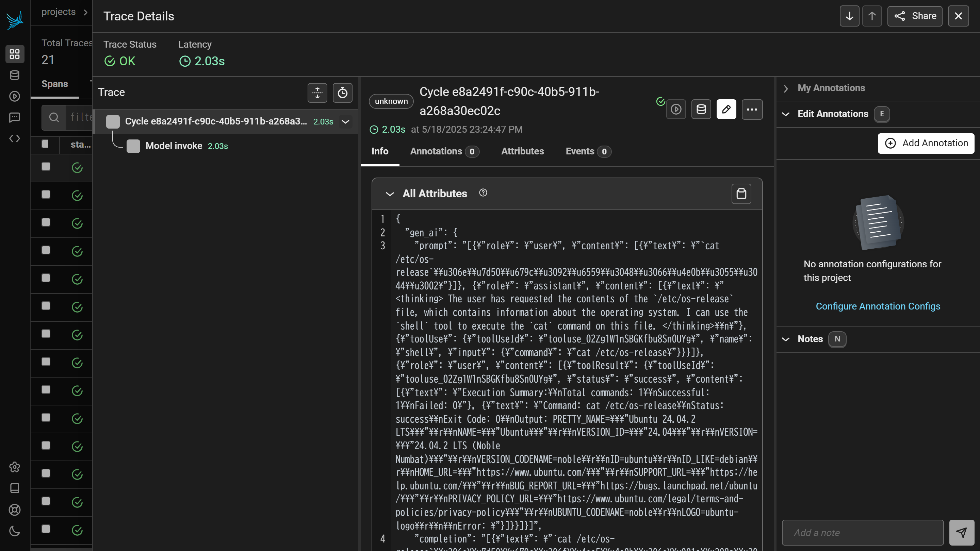980x551 pixels.
Task: Select the Datasets database icon in sidebar
Action: [14, 75]
